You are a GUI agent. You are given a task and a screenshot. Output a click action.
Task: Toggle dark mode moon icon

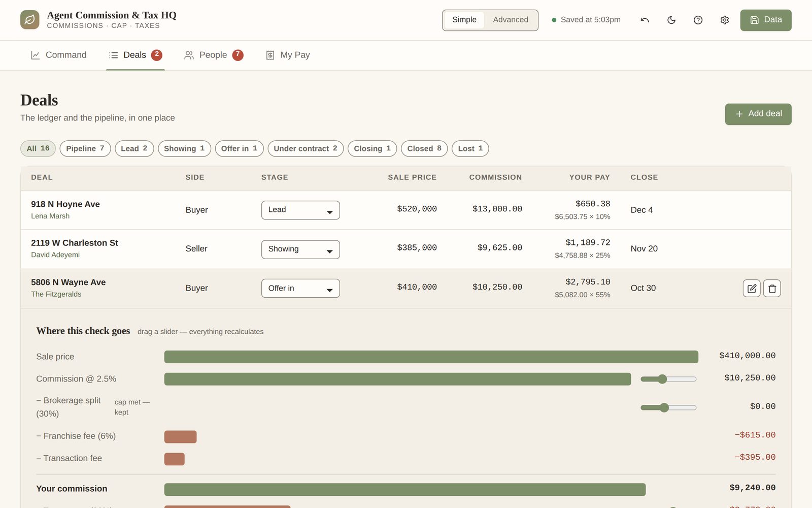(671, 20)
